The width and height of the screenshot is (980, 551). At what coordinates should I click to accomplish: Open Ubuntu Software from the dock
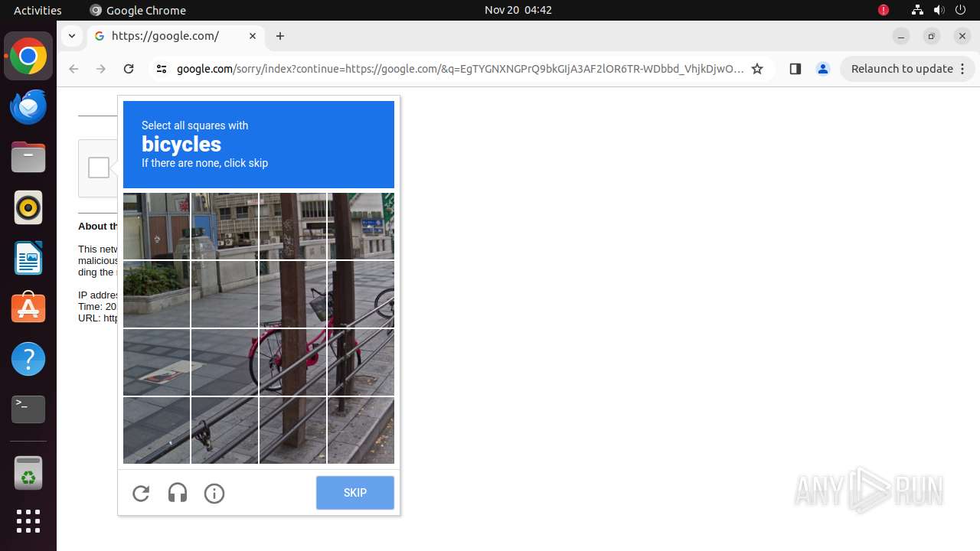click(x=28, y=308)
